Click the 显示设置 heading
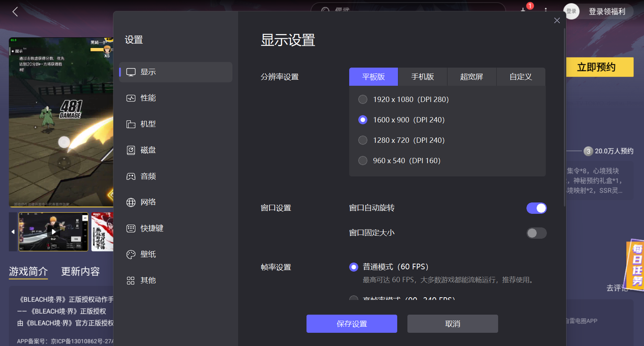The image size is (644, 346). click(288, 40)
